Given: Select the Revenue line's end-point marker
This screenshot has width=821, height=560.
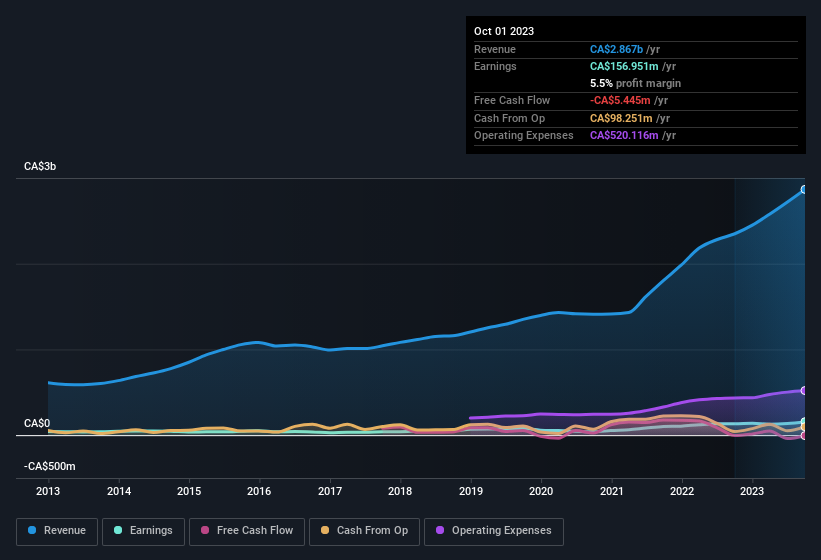Looking at the screenshot, I should pyautogui.click(x=804, y=189).
